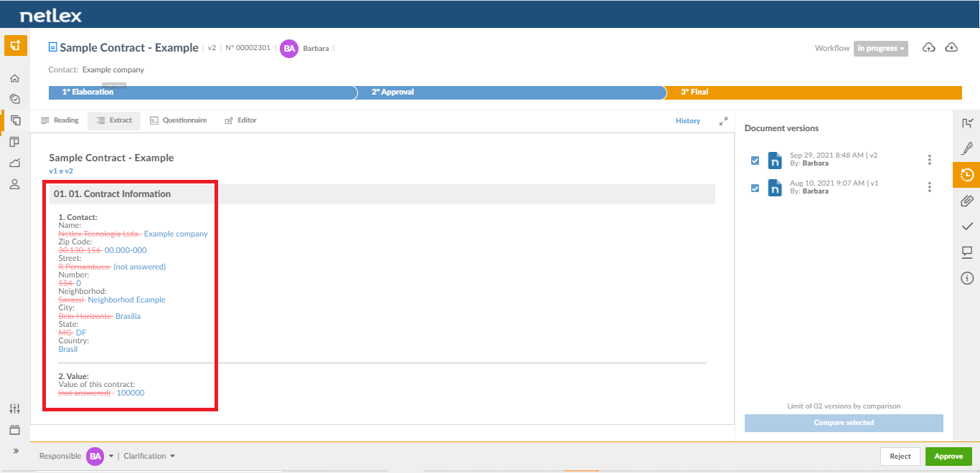Open the comments icon in right panel
This screenshot has width=980, height=473.
point(967,252)
